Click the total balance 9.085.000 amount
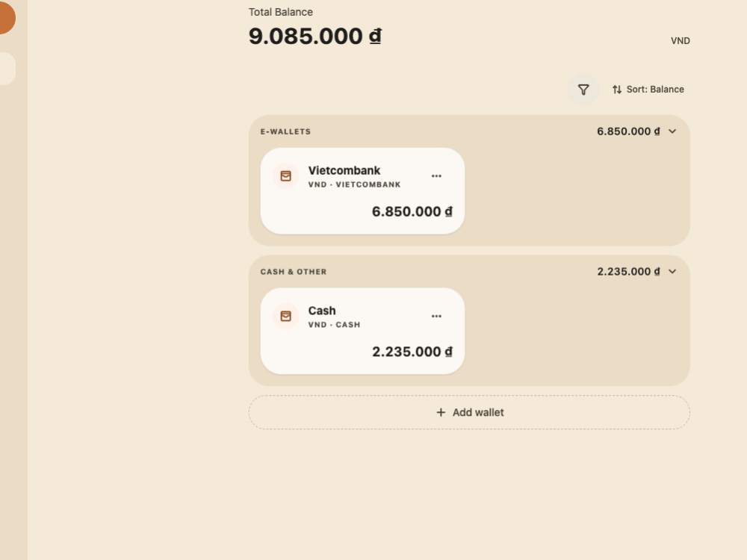747x560 pixels. point(315,36)
